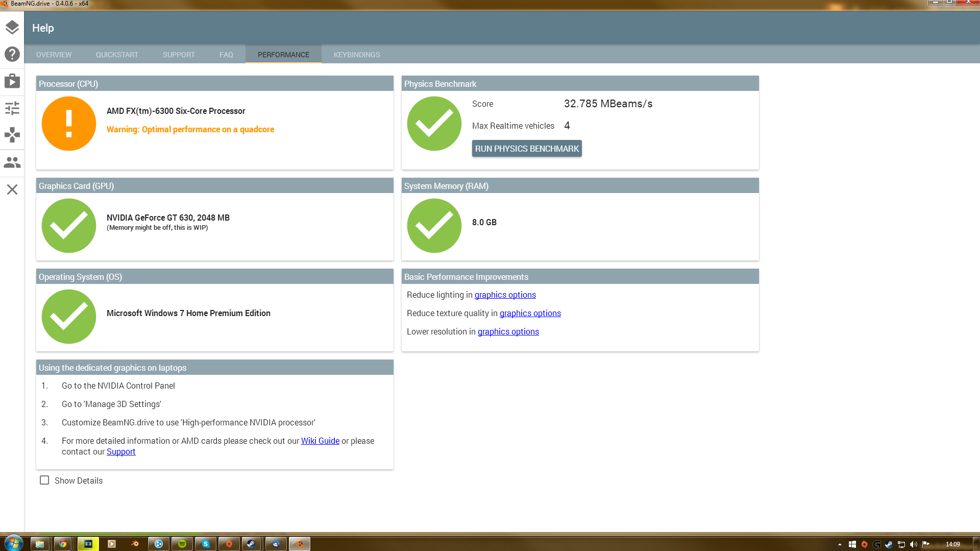Click the System Memory green checkmark icon

coord(434,226)
